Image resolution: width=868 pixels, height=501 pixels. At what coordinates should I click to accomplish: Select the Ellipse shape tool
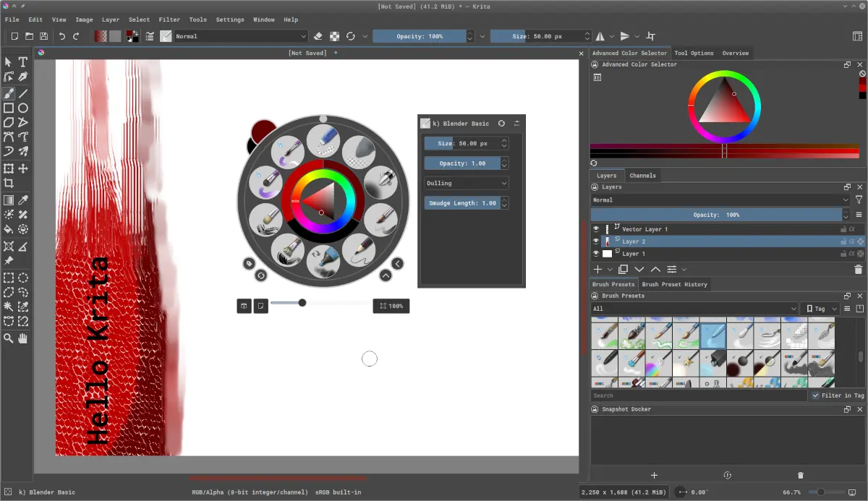23,108
